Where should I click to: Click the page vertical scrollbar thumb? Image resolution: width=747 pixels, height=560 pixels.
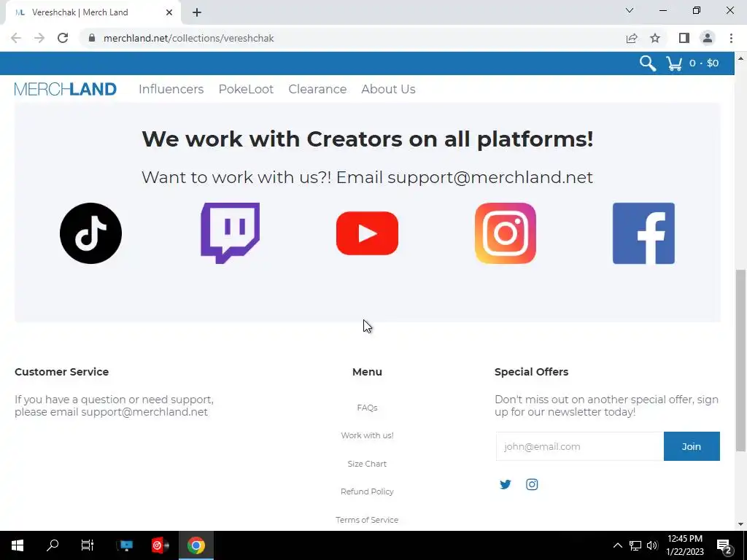tap(740, 360)
